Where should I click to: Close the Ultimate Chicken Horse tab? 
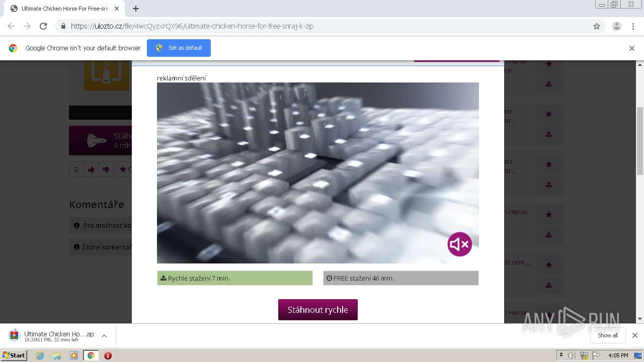point(117,9)
